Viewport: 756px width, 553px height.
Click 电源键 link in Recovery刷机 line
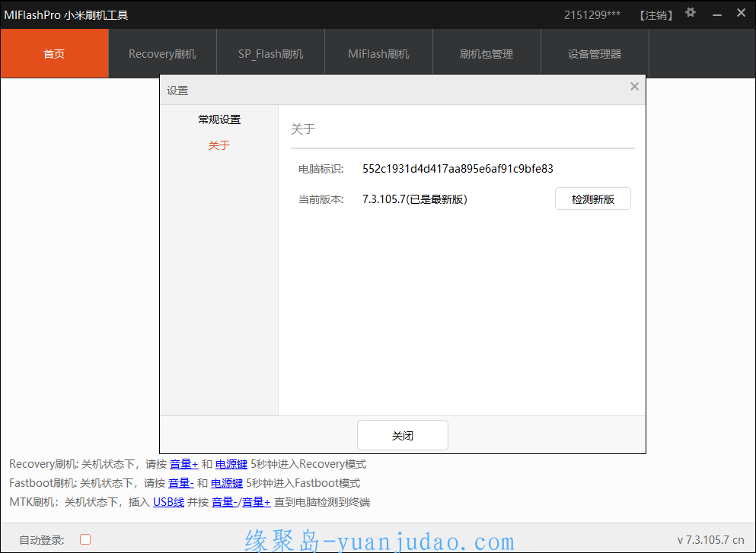(x=231, y=464)
